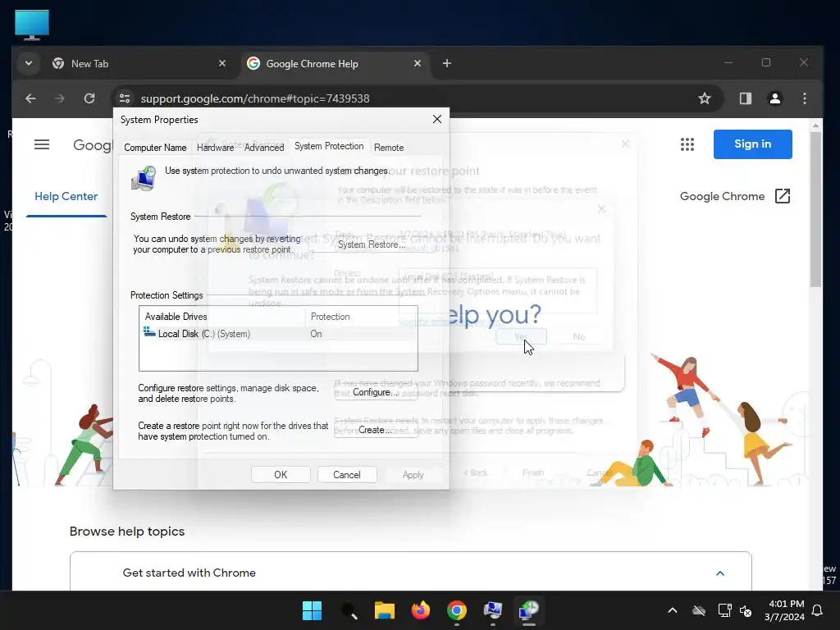The height and width of the screenshot is (630, 840).
Task: Show hidden system tray icons chevron
Action: click(x=673, y=610)
